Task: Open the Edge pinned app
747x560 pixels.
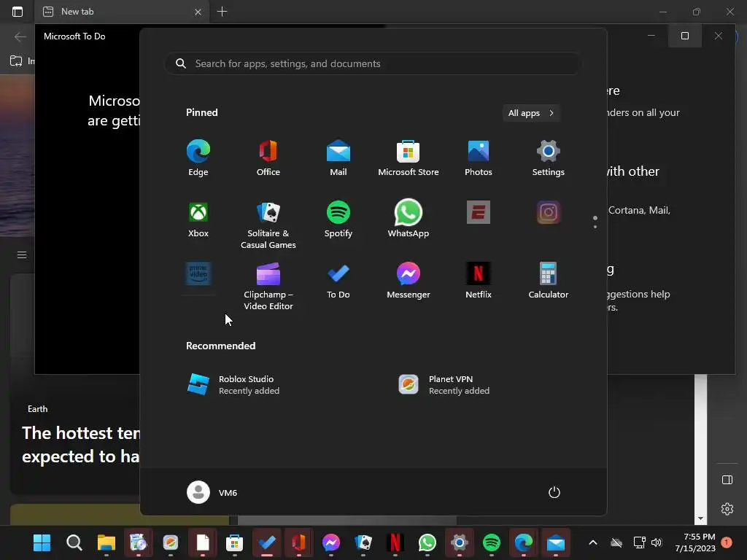Action: click(x=198, y=158)
